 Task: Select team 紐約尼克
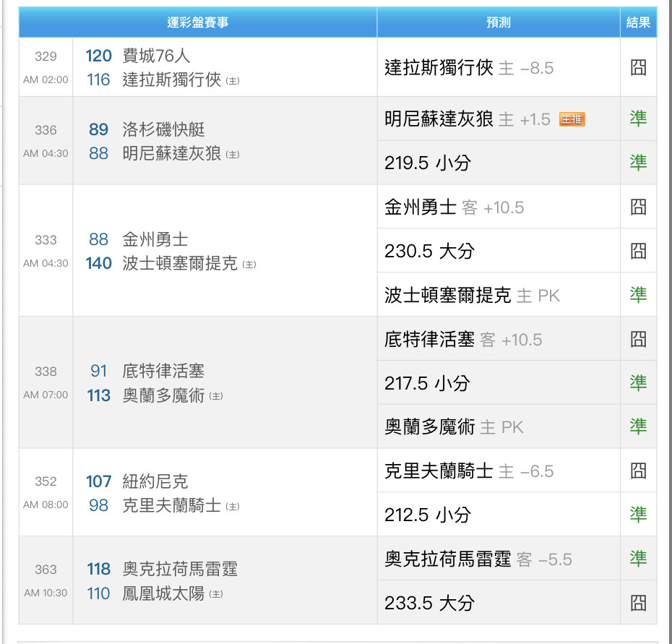click(155, 481)
